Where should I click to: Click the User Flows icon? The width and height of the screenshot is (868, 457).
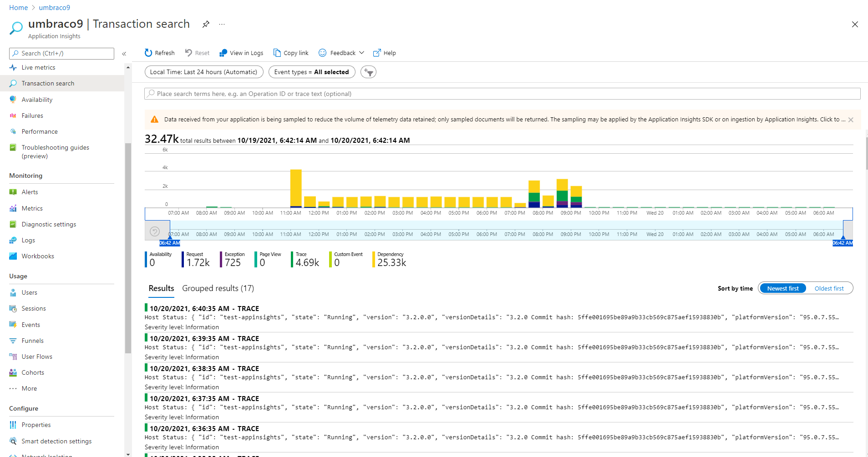click(x=13, y=357)
